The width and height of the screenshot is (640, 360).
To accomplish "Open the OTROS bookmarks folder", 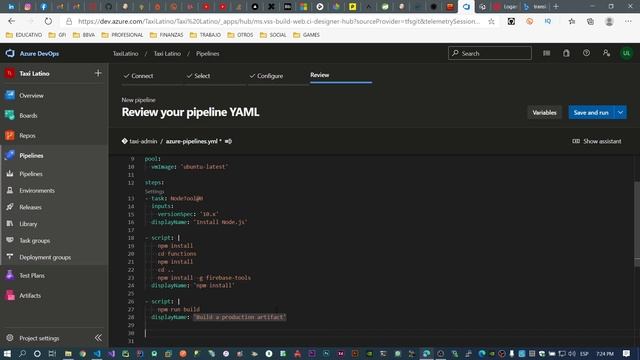I will [240, 35].
